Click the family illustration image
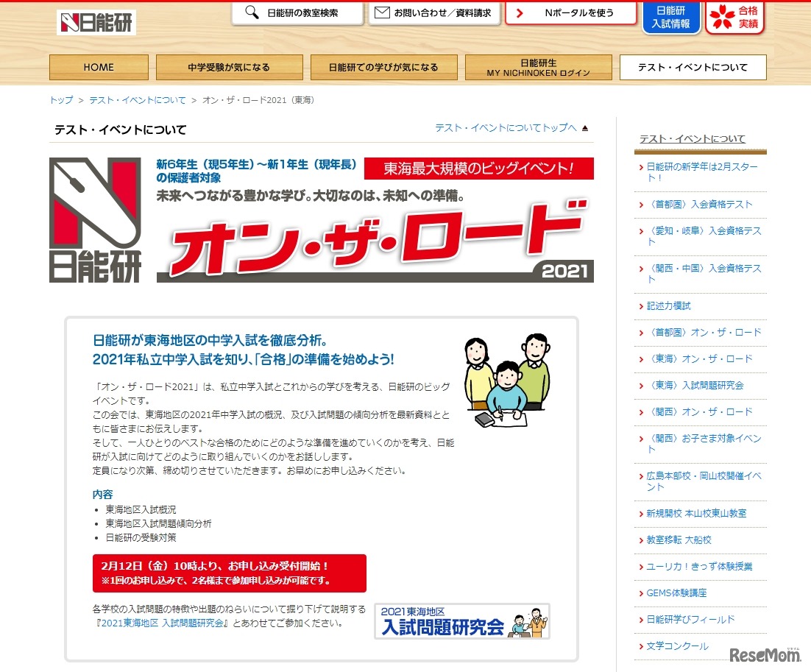This screenshot has width=811, height=672. 507,381
